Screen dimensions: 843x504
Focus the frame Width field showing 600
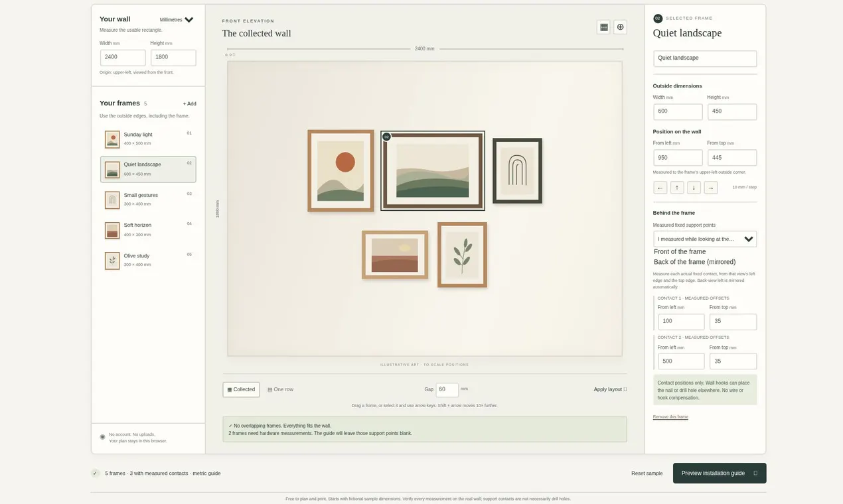click(x=678, y=111)
